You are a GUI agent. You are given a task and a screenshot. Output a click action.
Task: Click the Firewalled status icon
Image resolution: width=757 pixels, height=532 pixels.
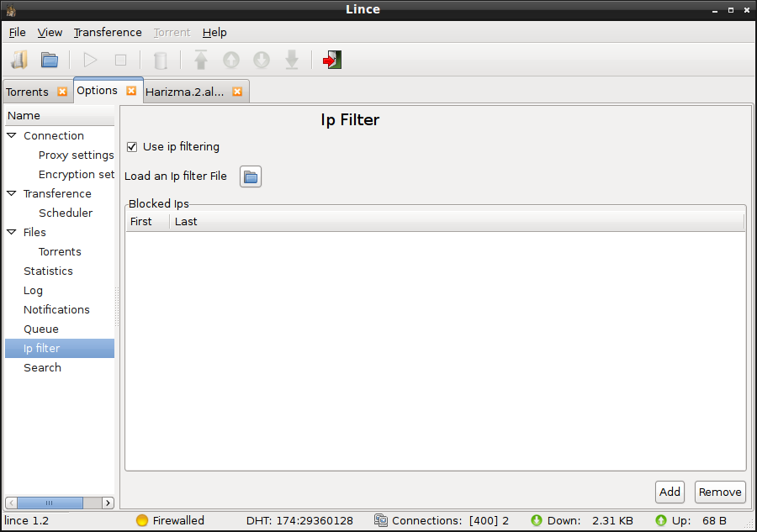click(142, 520)
